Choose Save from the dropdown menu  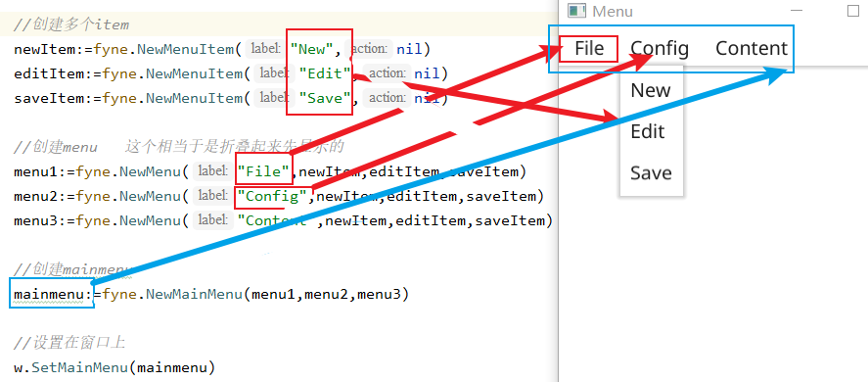point(651,173)
